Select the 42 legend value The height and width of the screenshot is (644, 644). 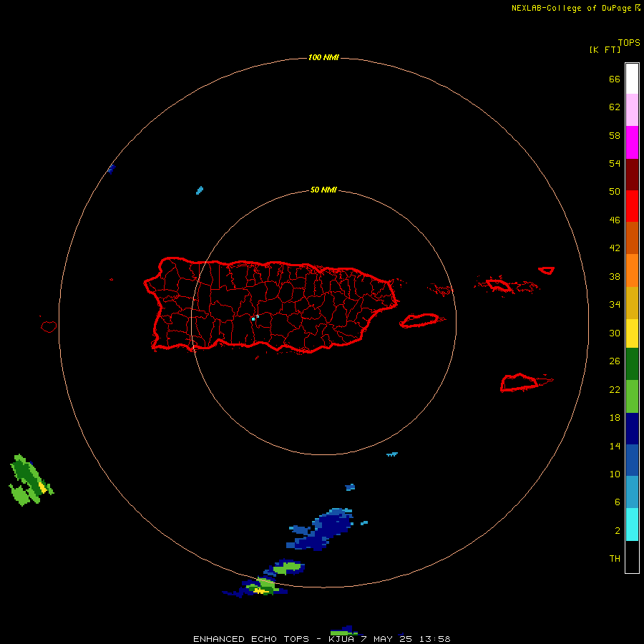[615, 248]
